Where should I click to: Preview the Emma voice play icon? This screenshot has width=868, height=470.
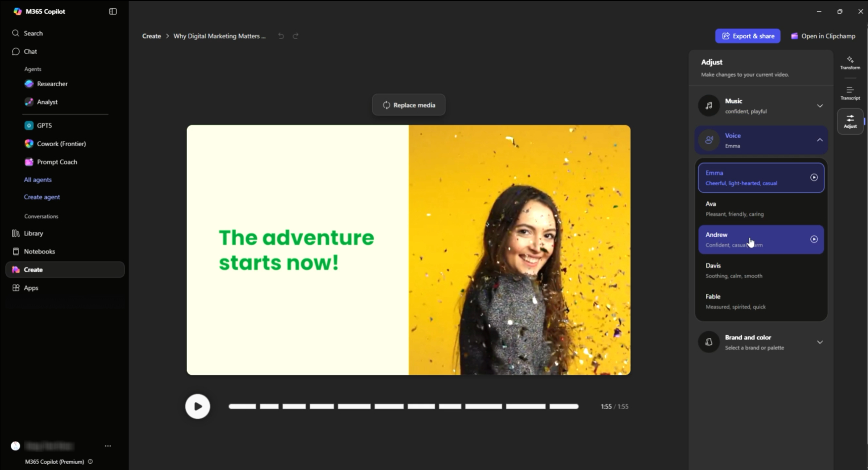814,178
